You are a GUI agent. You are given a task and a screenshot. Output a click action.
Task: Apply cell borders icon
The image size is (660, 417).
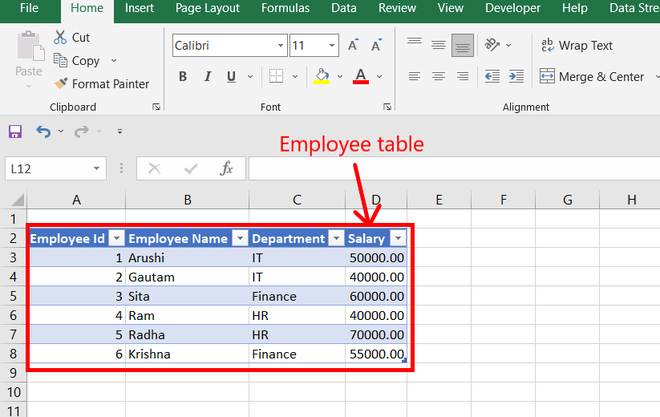coord(276,76)
